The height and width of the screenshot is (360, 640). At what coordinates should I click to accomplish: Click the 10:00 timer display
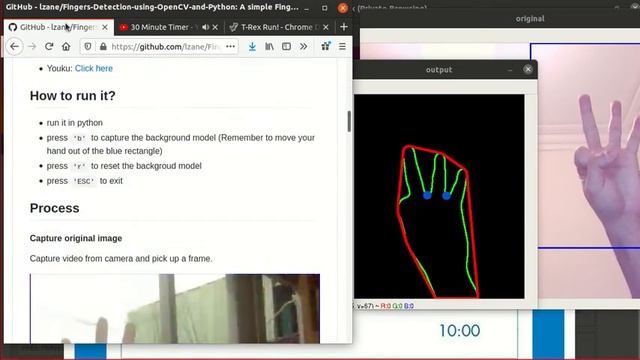pos(460,331)
